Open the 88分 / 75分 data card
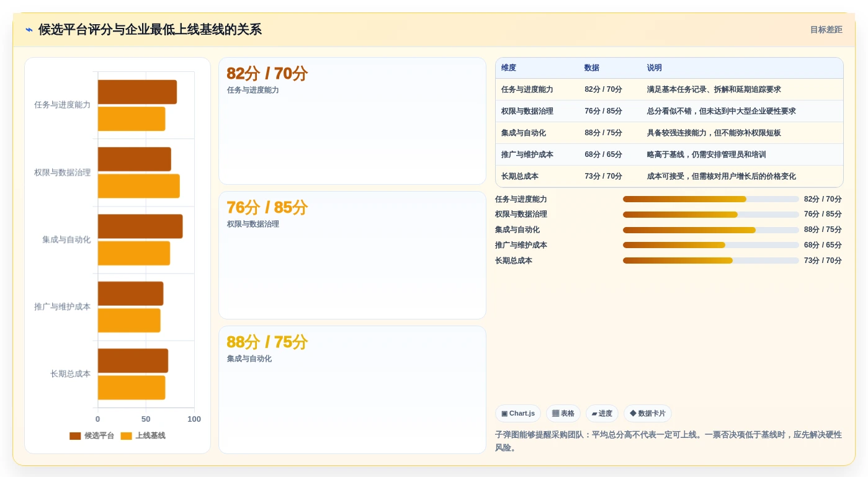This screenshot has width=868, height=477. 352,390
